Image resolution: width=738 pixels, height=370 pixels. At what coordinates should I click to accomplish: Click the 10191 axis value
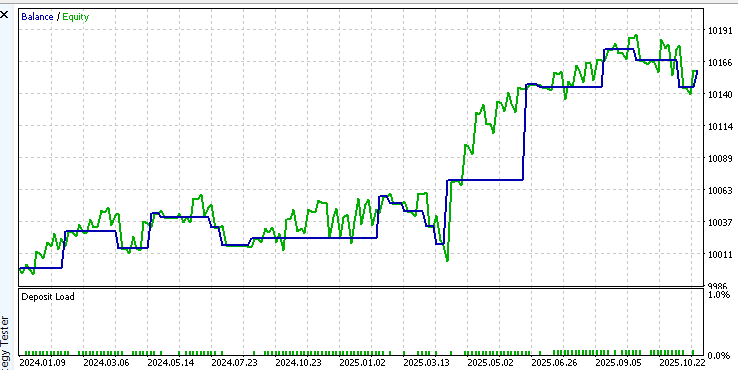tap(720, 31)
